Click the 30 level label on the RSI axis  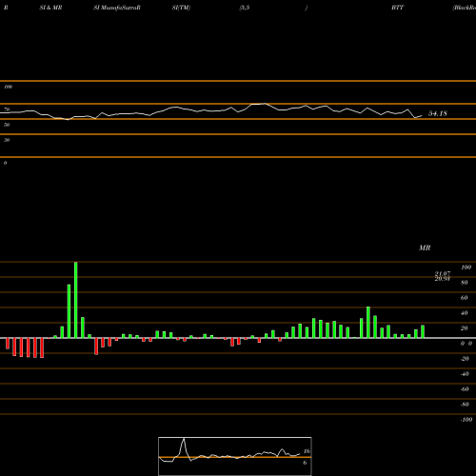7,140
